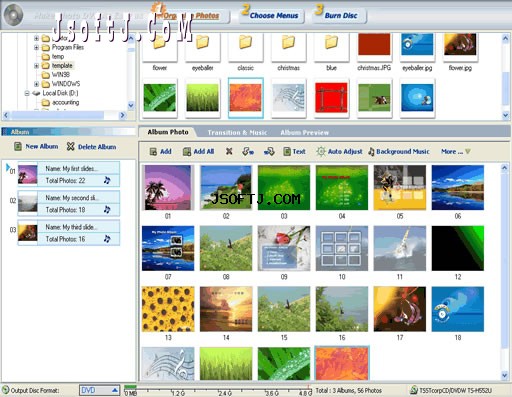
Task: Click folder tree horizontal scroll right arrow
Action: click(122, 115)
